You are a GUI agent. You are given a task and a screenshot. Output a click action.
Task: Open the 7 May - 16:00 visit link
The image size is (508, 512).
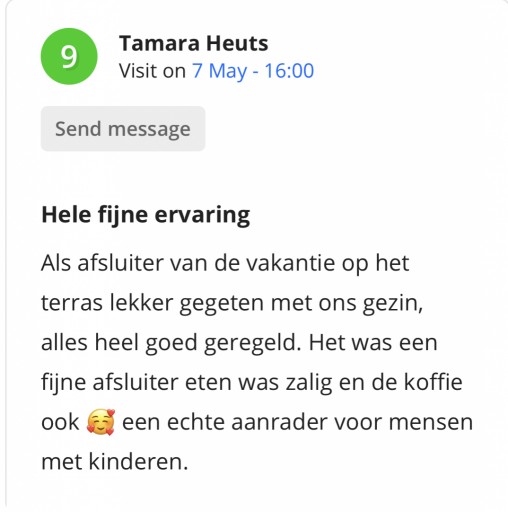[253, 71]
